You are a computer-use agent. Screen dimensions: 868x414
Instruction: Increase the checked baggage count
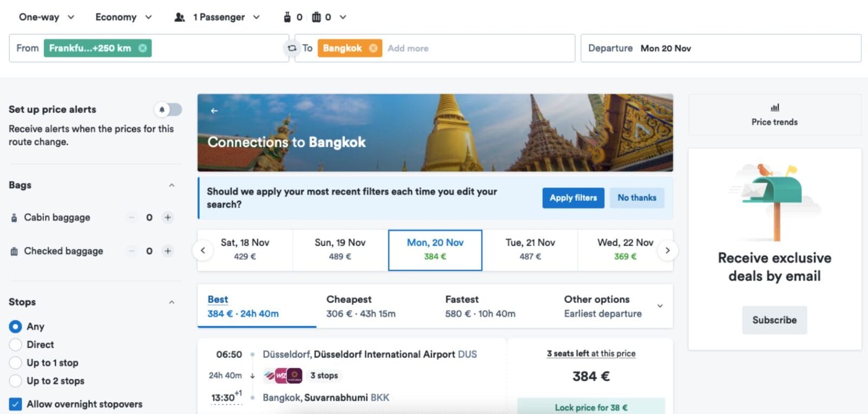click(168, 251)
